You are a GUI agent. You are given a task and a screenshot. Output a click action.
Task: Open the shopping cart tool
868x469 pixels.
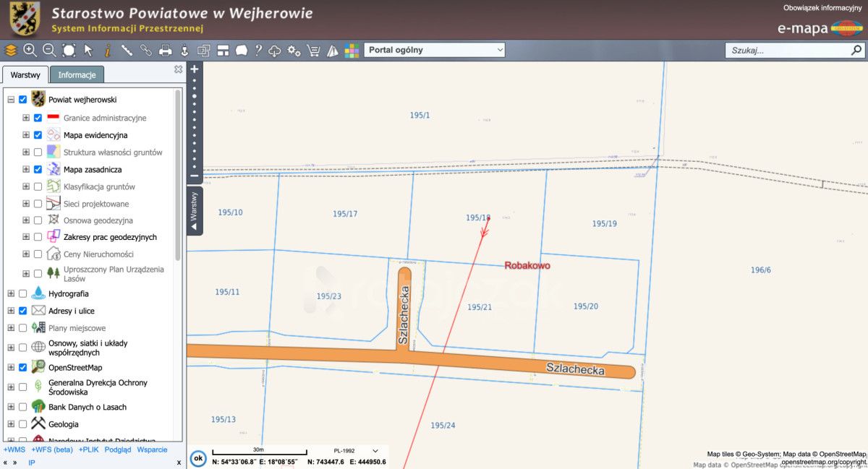pyautogui.click(x=313, y=51)
